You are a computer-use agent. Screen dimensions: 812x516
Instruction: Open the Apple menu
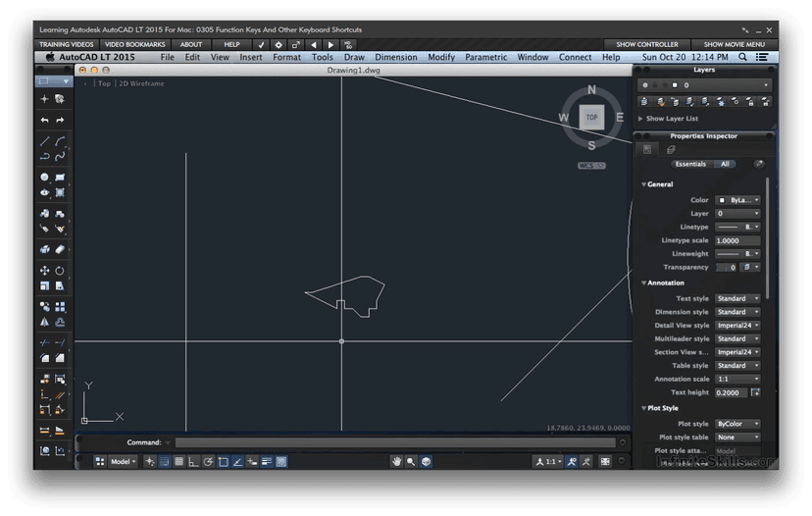pyautogui.click(x=50, y=57)
